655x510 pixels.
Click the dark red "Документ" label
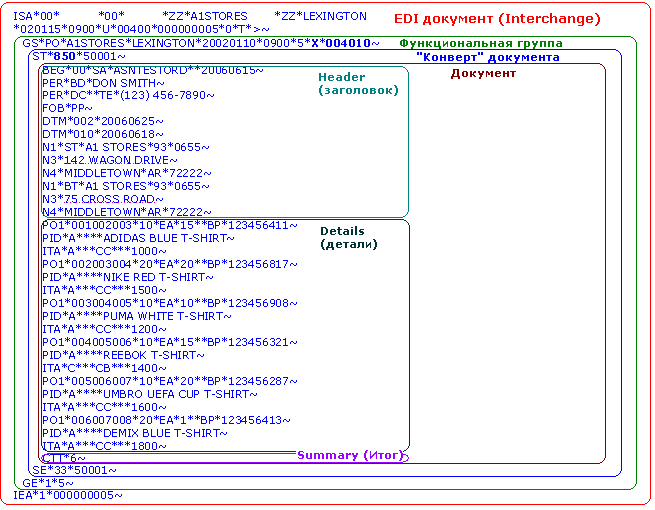[483, 73]
